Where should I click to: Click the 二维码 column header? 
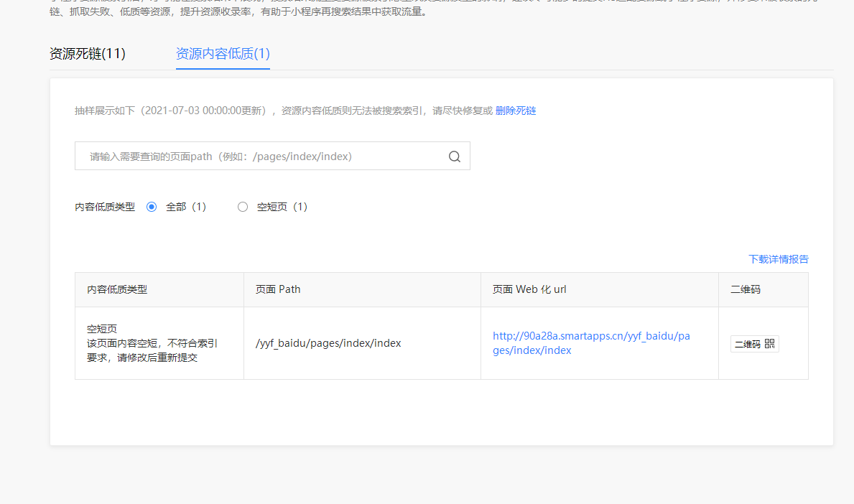coord(746,289)
